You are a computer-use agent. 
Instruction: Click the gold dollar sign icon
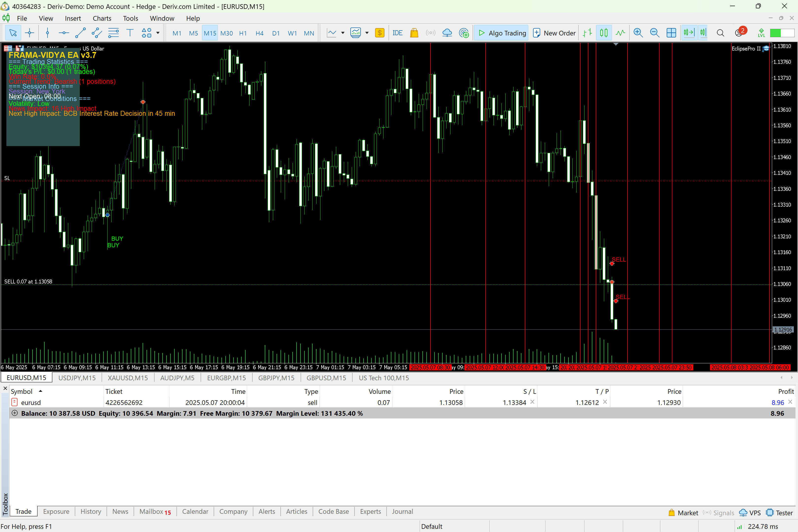[x=380, y=33]
